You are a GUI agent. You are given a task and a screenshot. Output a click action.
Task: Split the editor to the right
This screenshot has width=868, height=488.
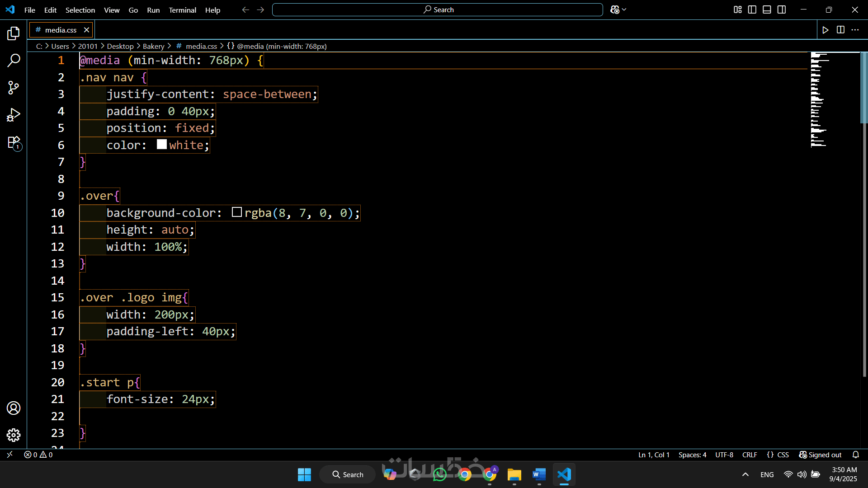pyautogui.click(x=840, y=30)
